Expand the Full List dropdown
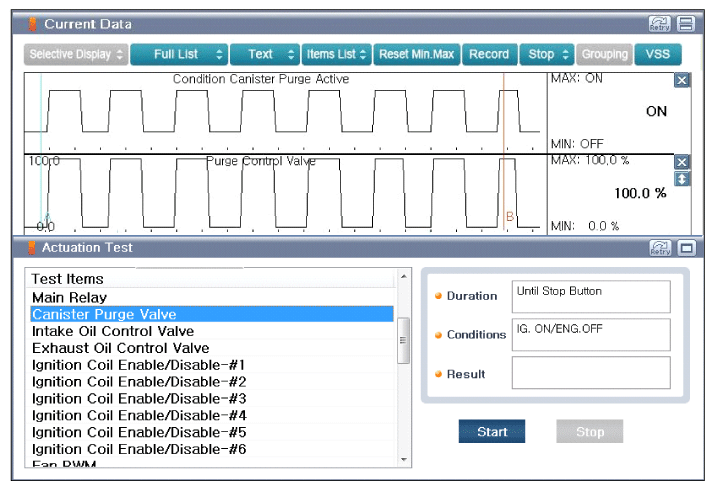The image size is (714, 490). point(178,54)
